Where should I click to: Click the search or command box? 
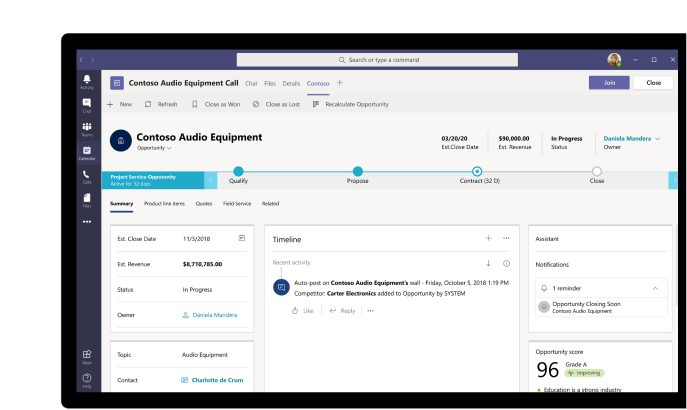(x=377, y=60)
